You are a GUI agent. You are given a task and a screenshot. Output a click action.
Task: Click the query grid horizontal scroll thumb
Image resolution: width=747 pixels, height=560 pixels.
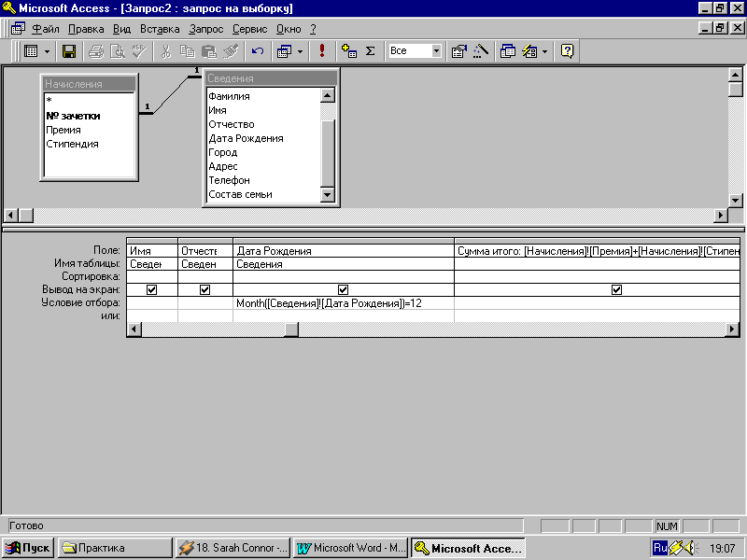[291, 329]
